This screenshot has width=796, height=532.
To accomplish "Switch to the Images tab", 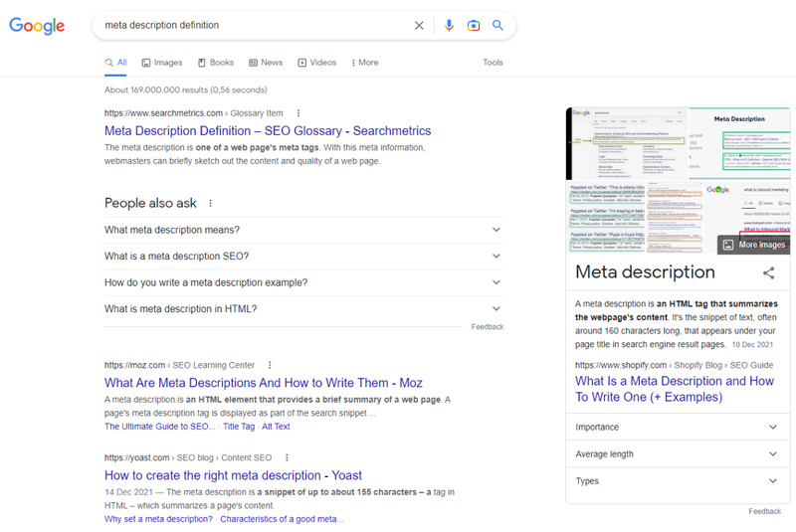I will (x=162, y=63).
